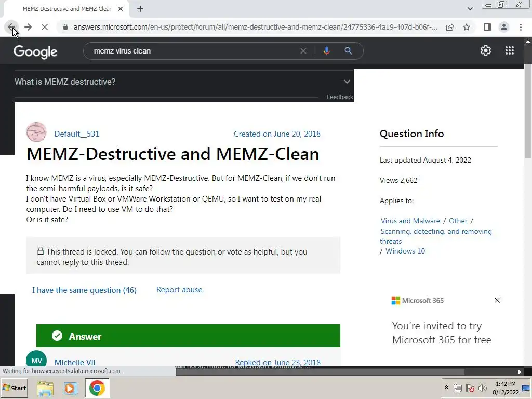The width and height of the screenshot is (532, 399).
Task: Open 'Scanning, detecting, and removing threats' link
Action: tap(436, 236)
